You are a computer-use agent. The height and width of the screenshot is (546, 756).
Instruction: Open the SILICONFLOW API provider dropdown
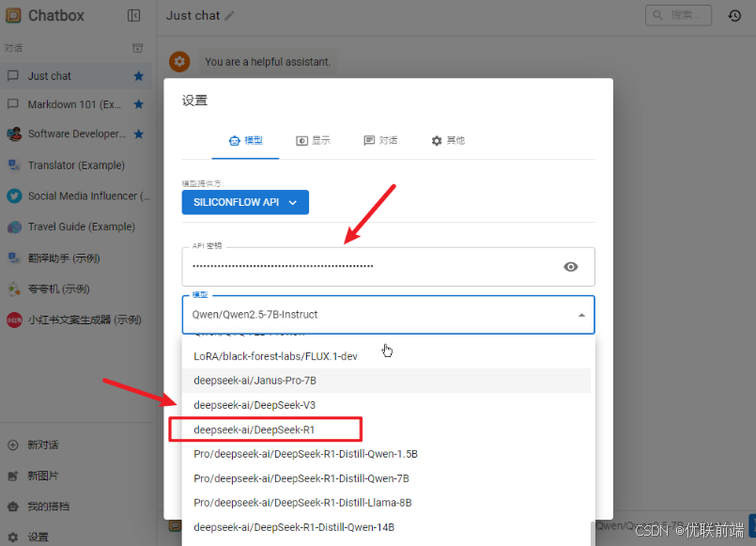click(x=245, y=202)
